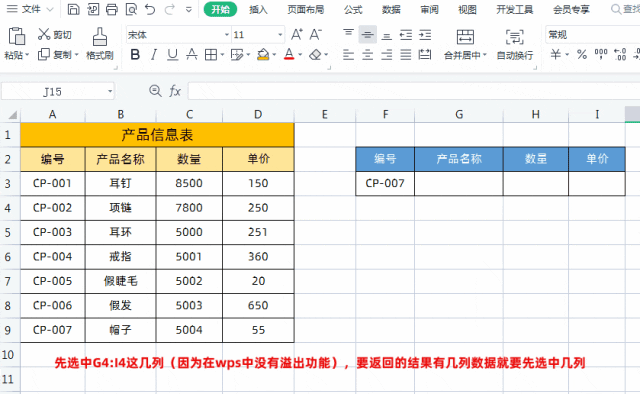Switch to the 数据 tab
The height and width of the screenshot is (394, 640).
(x=391, y=9)
